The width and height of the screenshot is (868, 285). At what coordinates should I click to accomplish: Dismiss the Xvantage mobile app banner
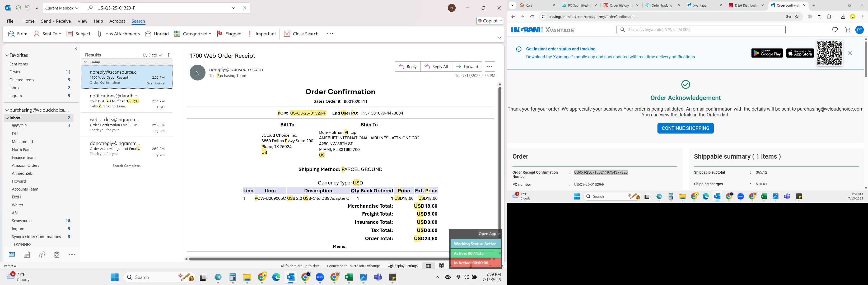click(850, 53)
